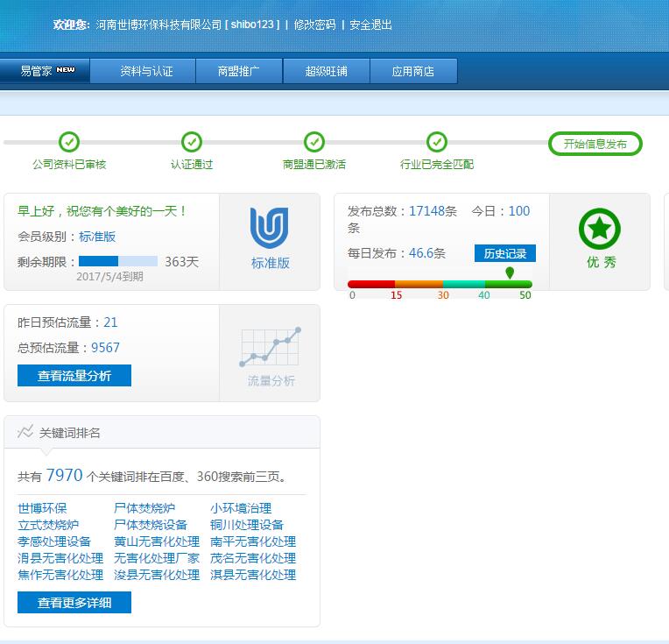The image size is (669, 644).
Task: Click the 行业已完全匹配 checkmark icon
Action: point(437,142)
